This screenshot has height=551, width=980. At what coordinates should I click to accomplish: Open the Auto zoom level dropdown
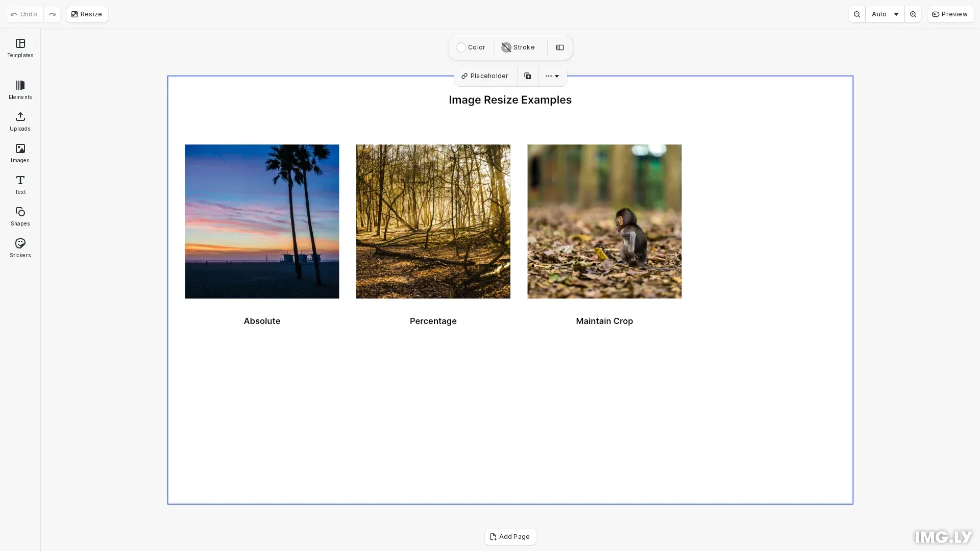pyautogui.click(x=884, y=14)
